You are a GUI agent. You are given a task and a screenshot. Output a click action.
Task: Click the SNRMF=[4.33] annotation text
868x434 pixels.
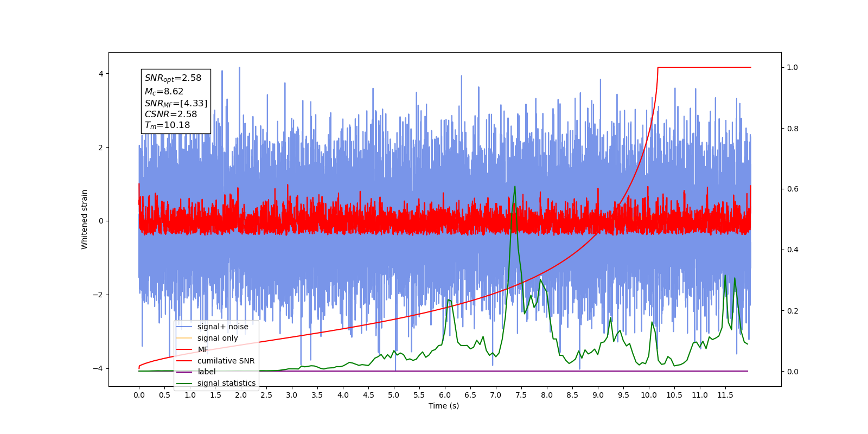tap(176, 103)
